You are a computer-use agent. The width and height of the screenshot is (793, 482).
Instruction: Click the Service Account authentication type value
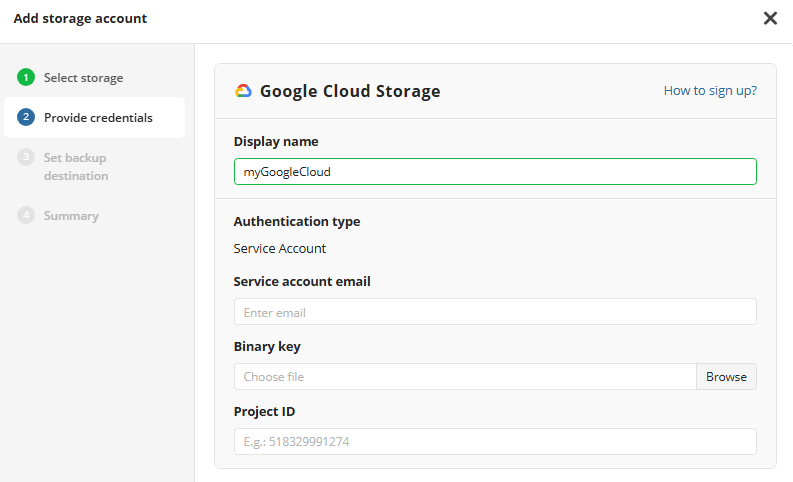(280, 248)
